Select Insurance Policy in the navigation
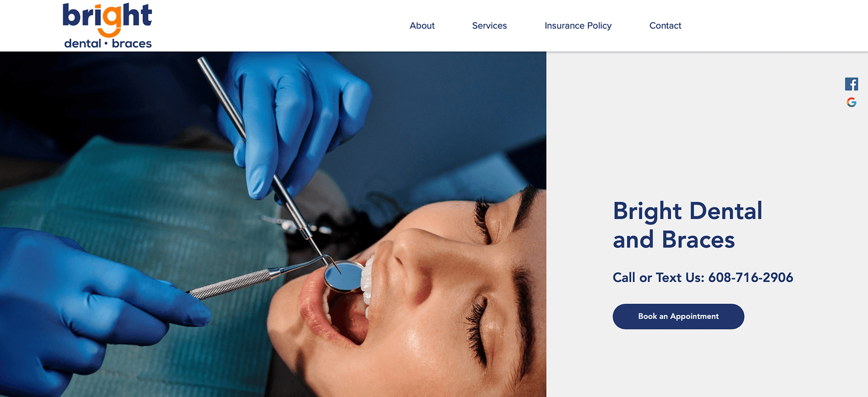 click(578, 25)
